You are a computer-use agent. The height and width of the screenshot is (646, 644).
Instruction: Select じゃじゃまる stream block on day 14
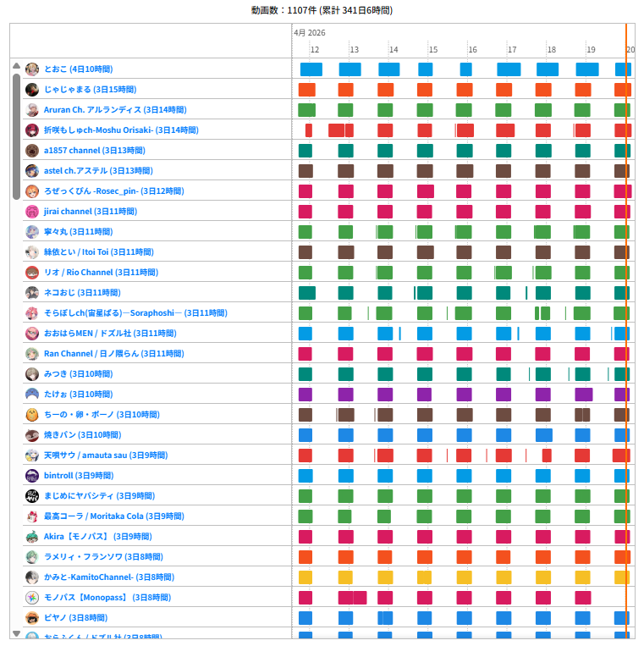385,90
